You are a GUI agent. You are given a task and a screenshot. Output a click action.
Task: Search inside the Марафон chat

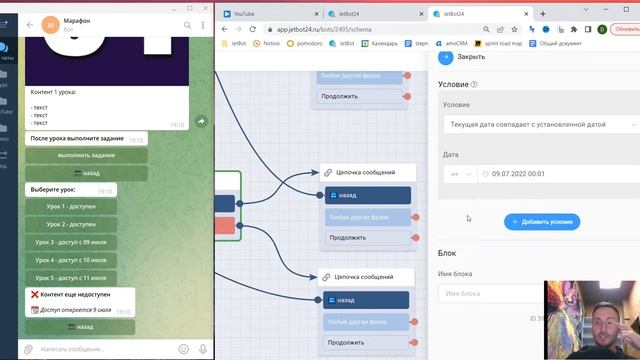(x=187, y=25)
